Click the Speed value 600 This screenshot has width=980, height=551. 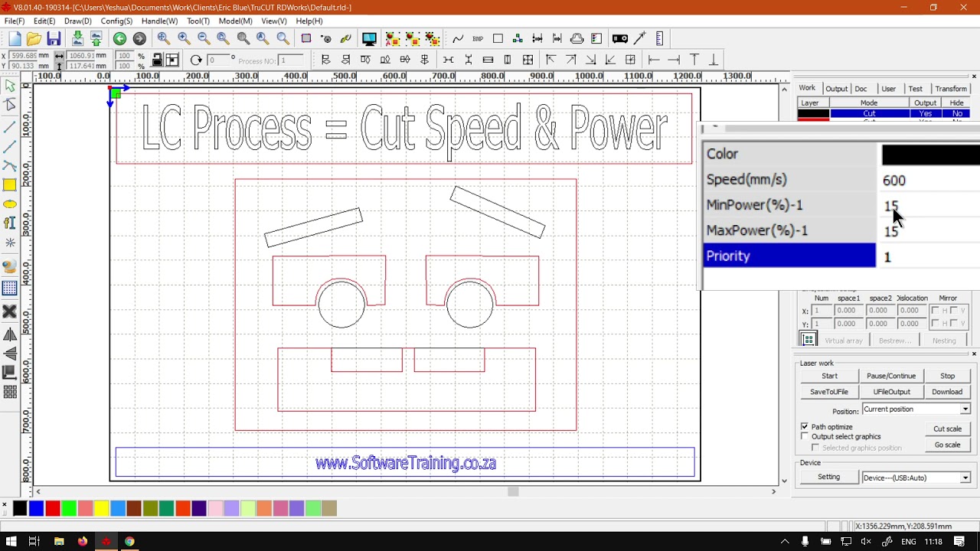894,181
